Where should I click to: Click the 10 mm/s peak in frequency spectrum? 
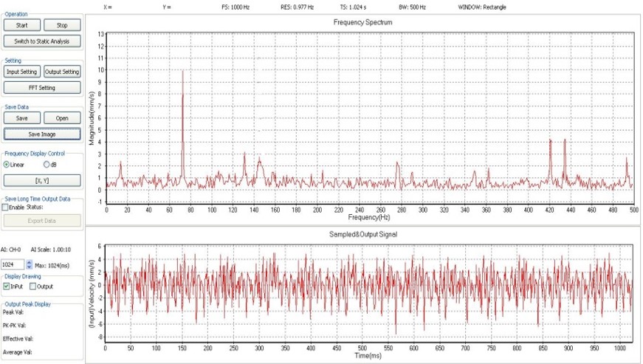pyautogui.click(x=182, y=72)
